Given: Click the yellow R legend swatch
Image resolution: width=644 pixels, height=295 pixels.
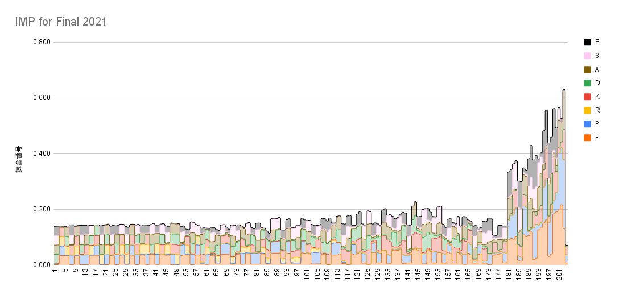Looking at the screenshot, I should [x=587, y=110].
